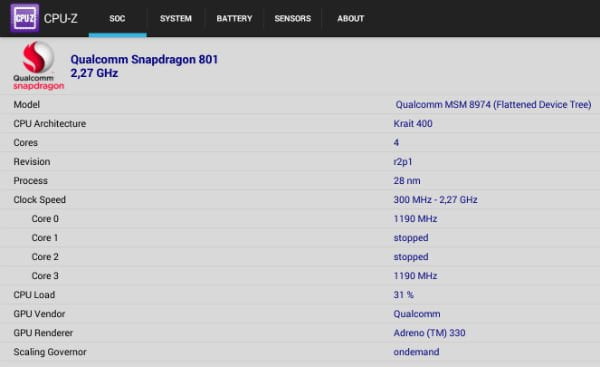600x367 pixels.
Task: Go to the SENSORS tab
Action: [293, 18]
